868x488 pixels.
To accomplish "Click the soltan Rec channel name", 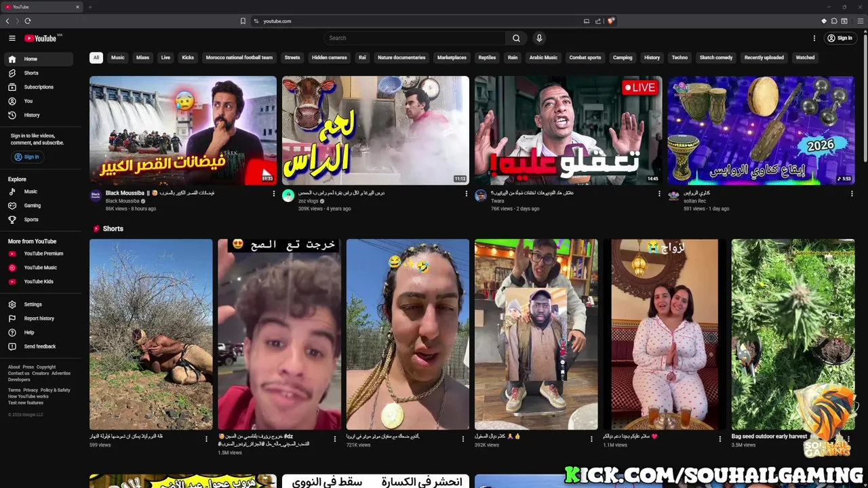I will tap(694, 201).
